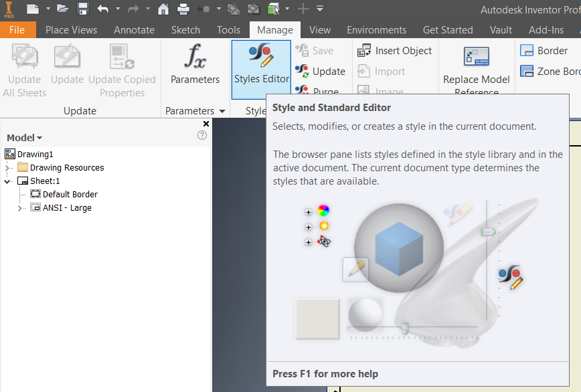Switch to the Annotate ribbon tab
The width and height of the screenshot is (581, 392).
click(134, 29)
